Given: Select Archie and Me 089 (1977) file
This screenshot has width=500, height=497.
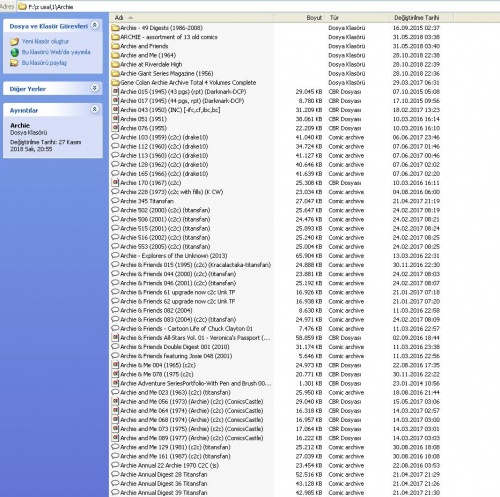Looking at the screenshot, I should pyautogui.click(x=192, y=438).
